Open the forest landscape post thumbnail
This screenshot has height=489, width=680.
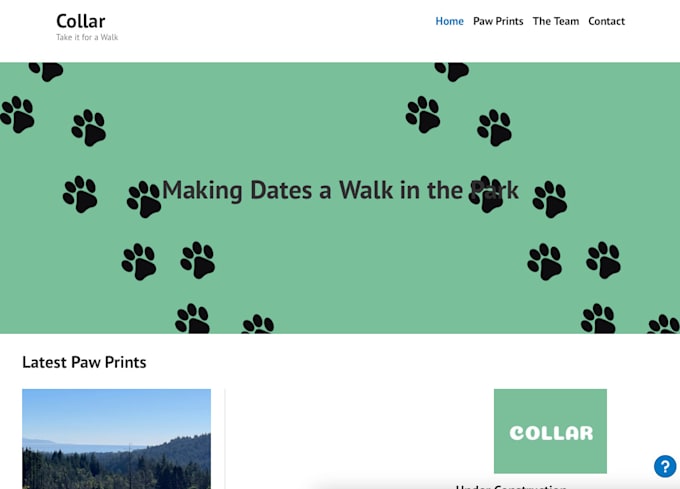pos(116,439)
